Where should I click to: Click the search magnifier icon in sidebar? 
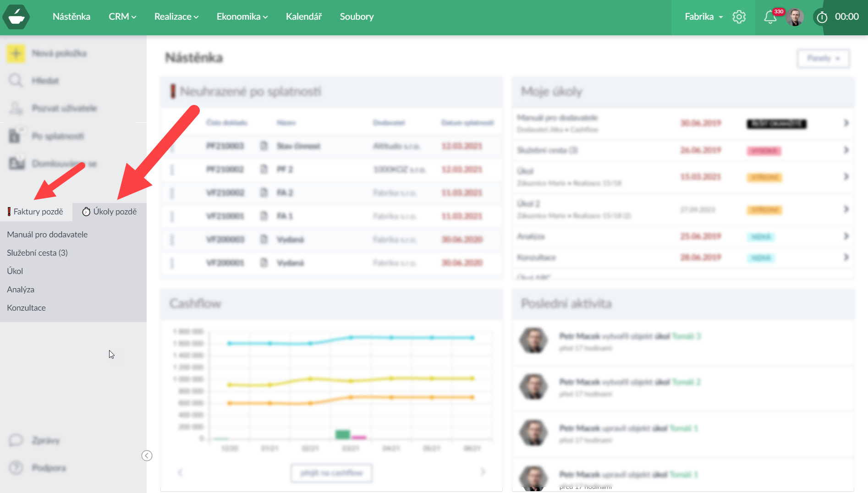tap(16, 81)
